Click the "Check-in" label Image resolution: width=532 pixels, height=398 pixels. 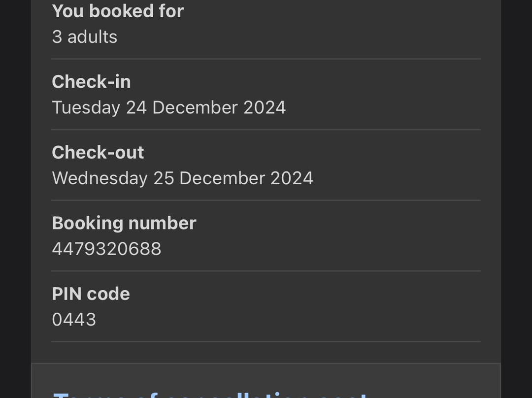click(x=91, y=82)
